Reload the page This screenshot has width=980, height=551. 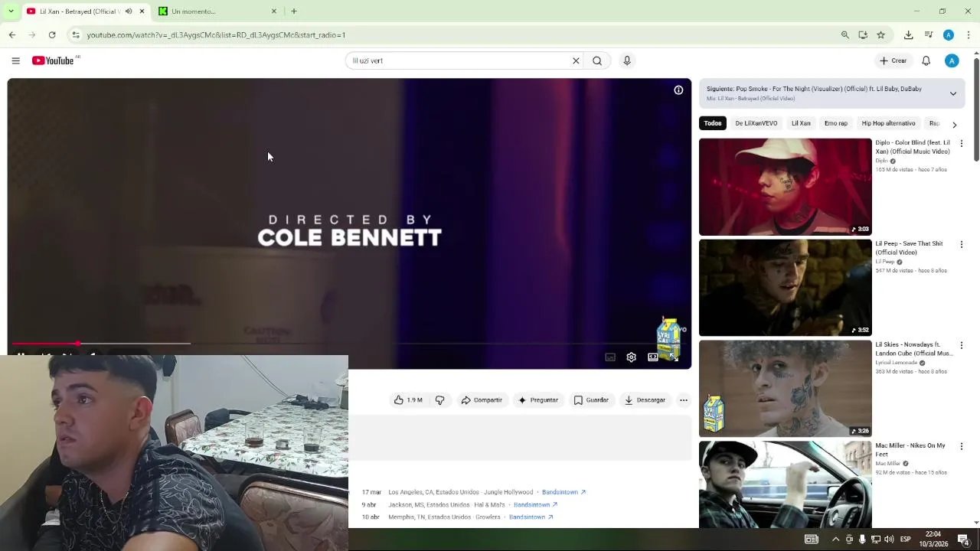pos(52,34)
